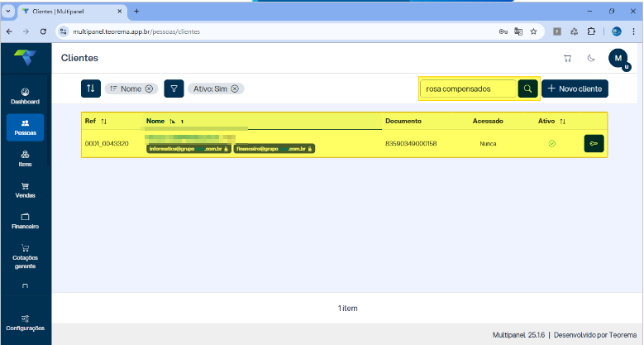The width and height of the screenshot is (644, 345).
Task: Click the informatica@grupo email tag
Action: (189, 149)
